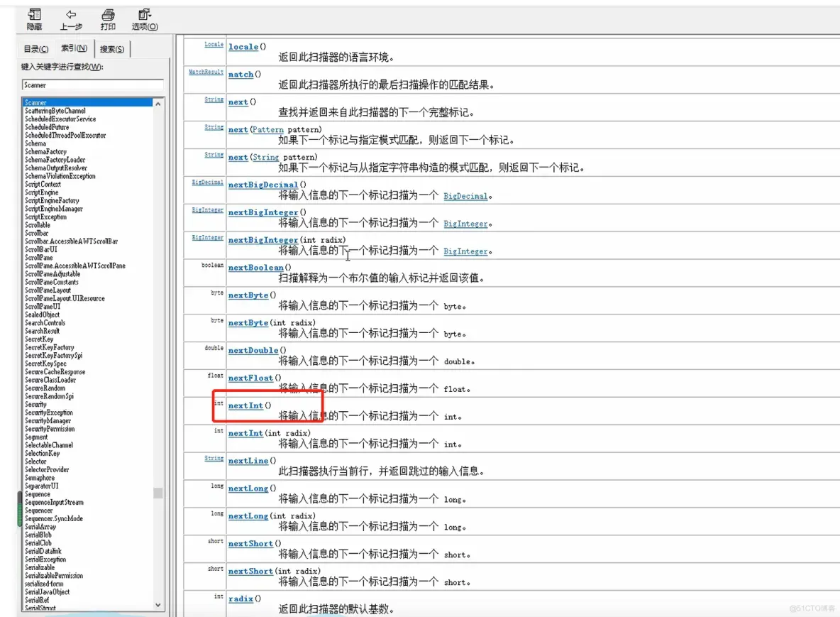This screenshot has height=617, width=840.
Task: Open the nextByte() method link
Action: click(x=248, y=295)
